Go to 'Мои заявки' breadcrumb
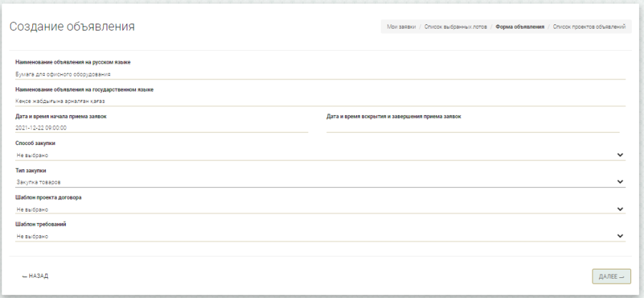 pos(401,26)
